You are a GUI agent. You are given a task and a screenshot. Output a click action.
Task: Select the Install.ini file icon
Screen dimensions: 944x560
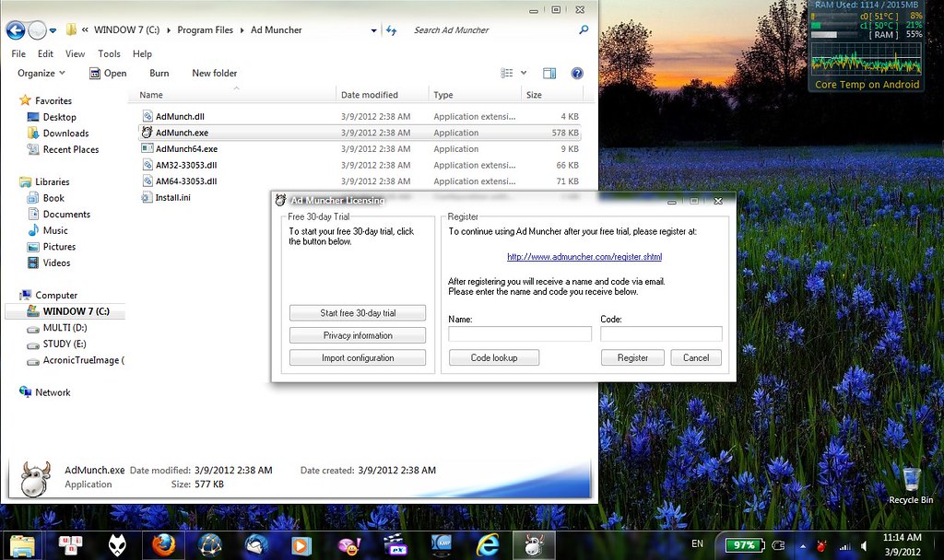[x=147, y=197]
